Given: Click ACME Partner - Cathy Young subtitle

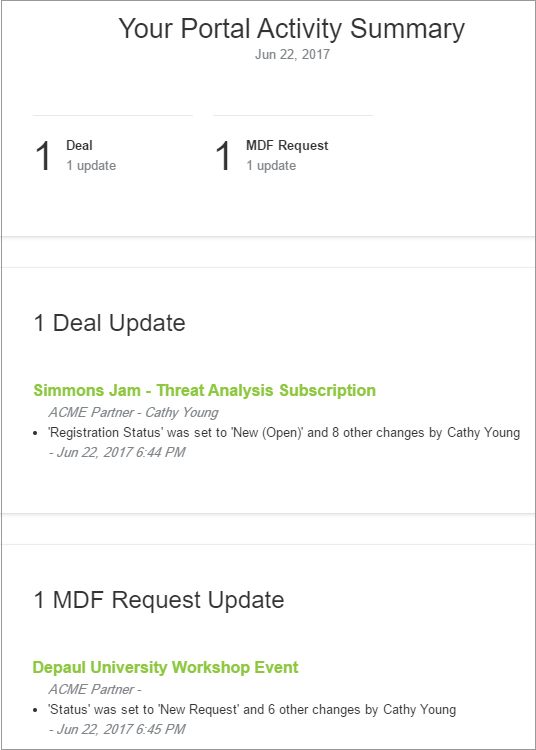Looking at the screenshot, I should point(133,412).
